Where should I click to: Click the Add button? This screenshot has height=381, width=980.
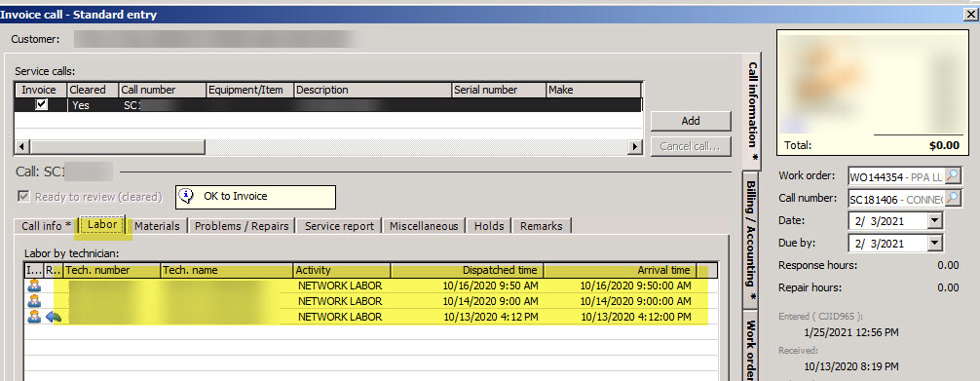point(691,121)
